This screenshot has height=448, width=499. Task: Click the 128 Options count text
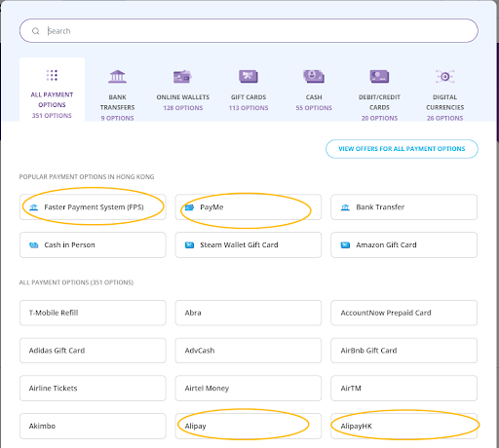point(183,108)
